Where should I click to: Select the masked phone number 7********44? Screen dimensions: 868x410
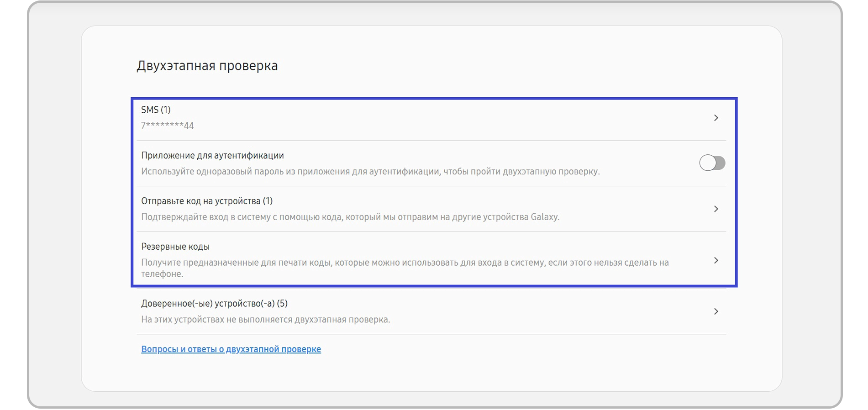(167, 126)
